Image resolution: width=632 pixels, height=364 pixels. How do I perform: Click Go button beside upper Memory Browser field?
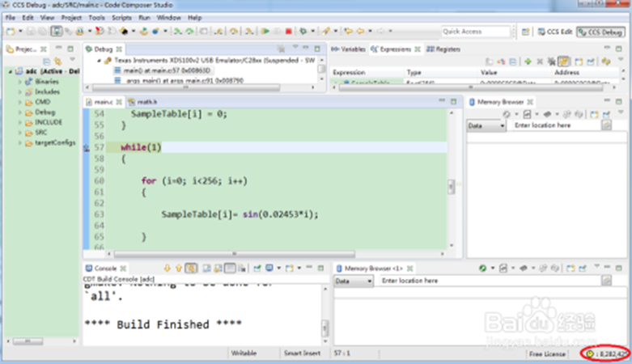(607, 125)
